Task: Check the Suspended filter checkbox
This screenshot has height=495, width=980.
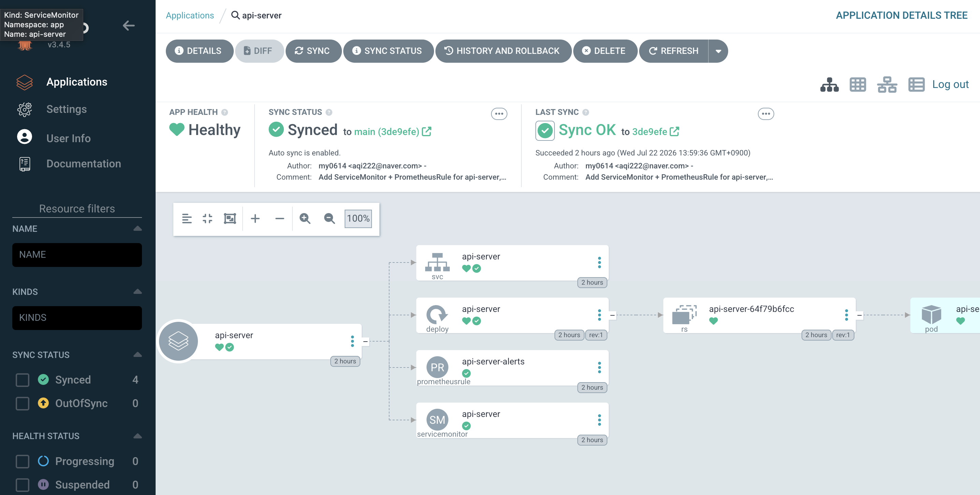Action: click(23, 485)
